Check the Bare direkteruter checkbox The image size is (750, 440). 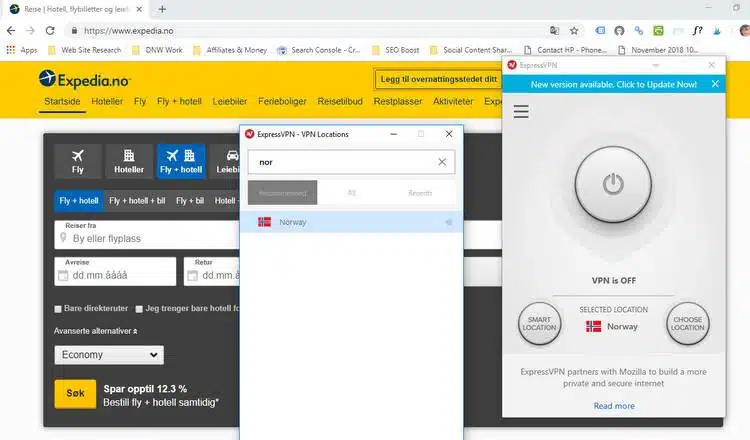58,309
